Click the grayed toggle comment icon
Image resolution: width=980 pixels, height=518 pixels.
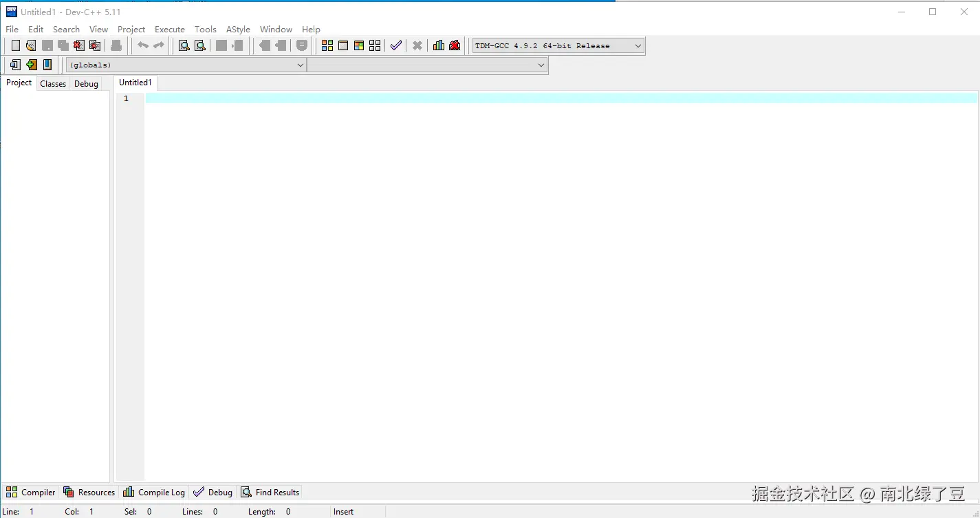(x=302, y=45)
